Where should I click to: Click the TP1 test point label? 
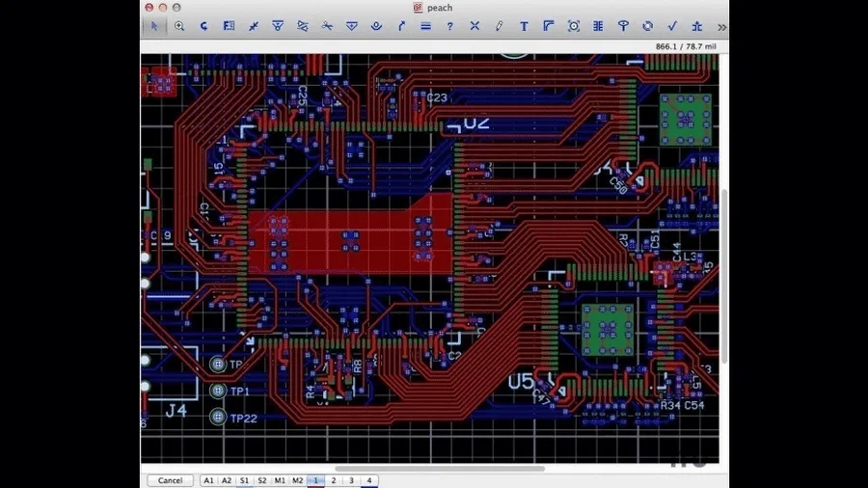pyautogui.click(x=240, y=392)
